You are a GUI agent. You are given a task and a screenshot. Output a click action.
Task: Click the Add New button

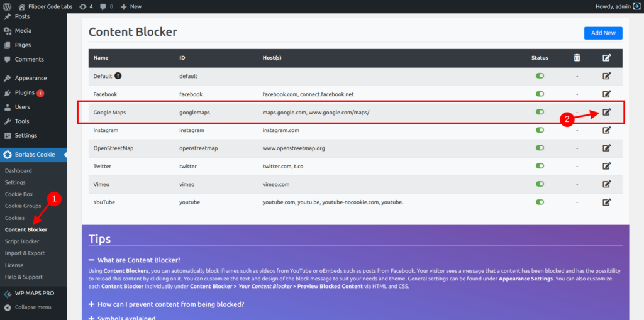click(x=603, y=33)
